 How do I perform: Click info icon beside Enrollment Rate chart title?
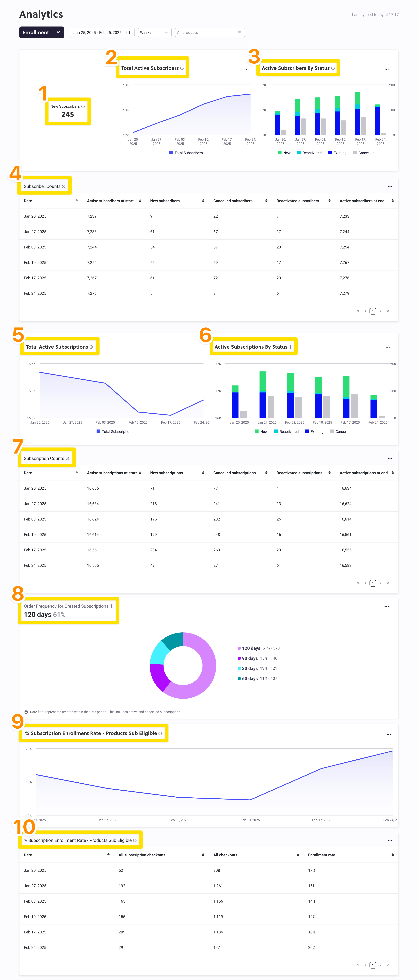click(160, 733)
